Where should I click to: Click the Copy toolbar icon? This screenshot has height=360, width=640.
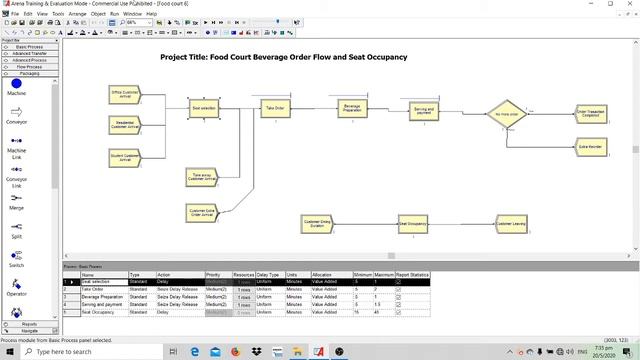tap(76, 23)
